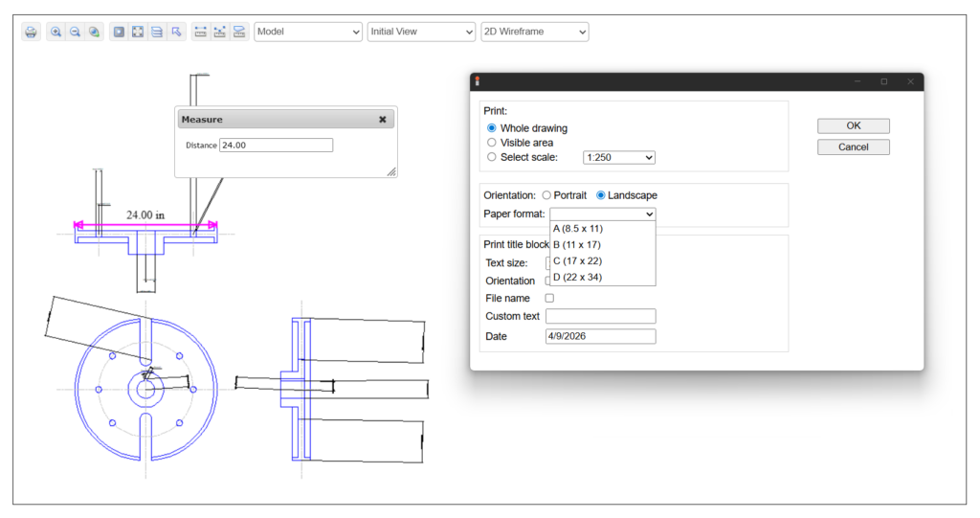Image resolution: width=980 pixels, height=518 pixels.
Task: Click the Cancel button in the print dialog
Action: pos(854,147)
